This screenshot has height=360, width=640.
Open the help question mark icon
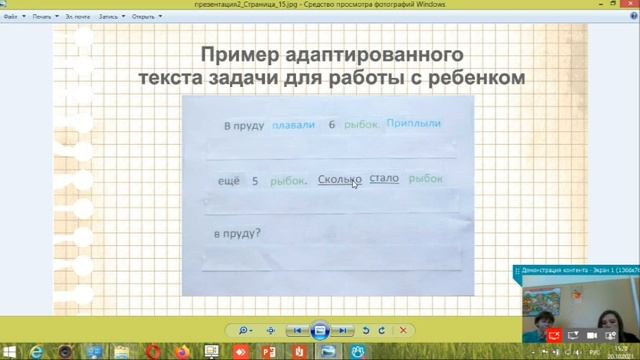coord(634,16)
